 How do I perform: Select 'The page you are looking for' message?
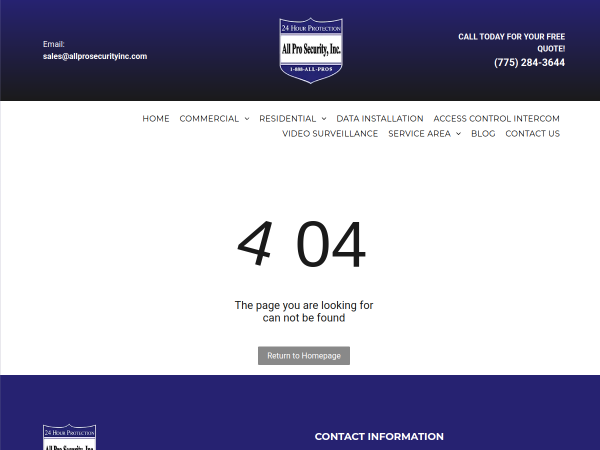[304, 311]
